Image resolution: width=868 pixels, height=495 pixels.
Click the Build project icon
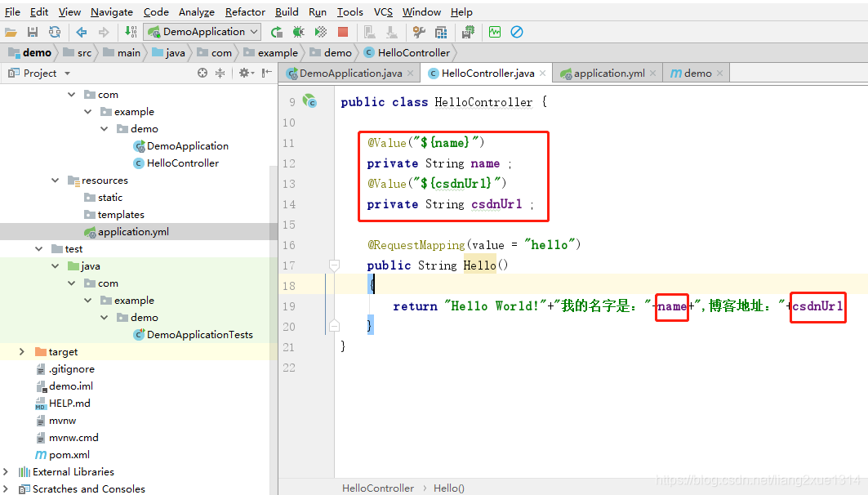pos(131,32)
